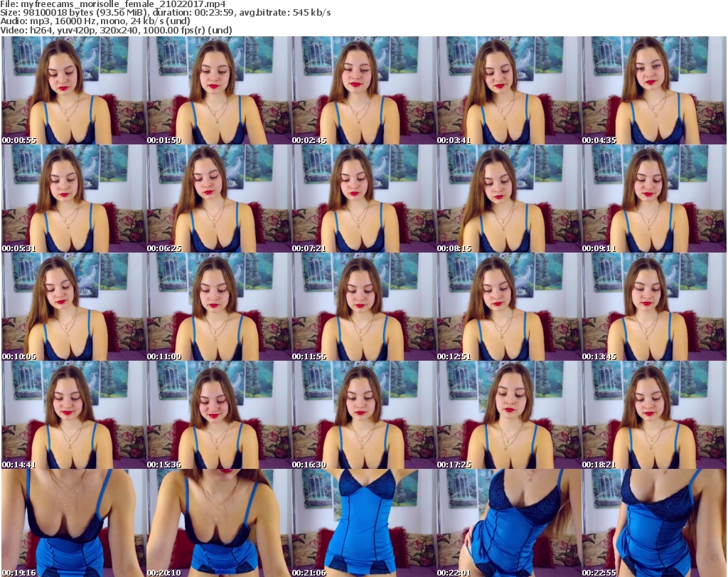
Task: Choose the 00:16:30 thumbnail
Action: click(363, 415)
